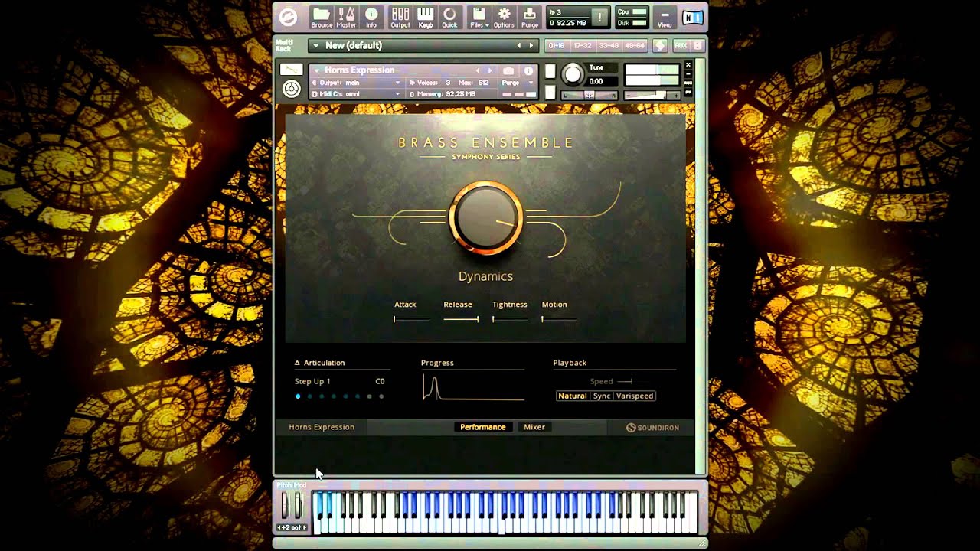This screenshot has width=980, height=551.
Task: Click the instrument pan L-R slider
Action: pos(590,95)
